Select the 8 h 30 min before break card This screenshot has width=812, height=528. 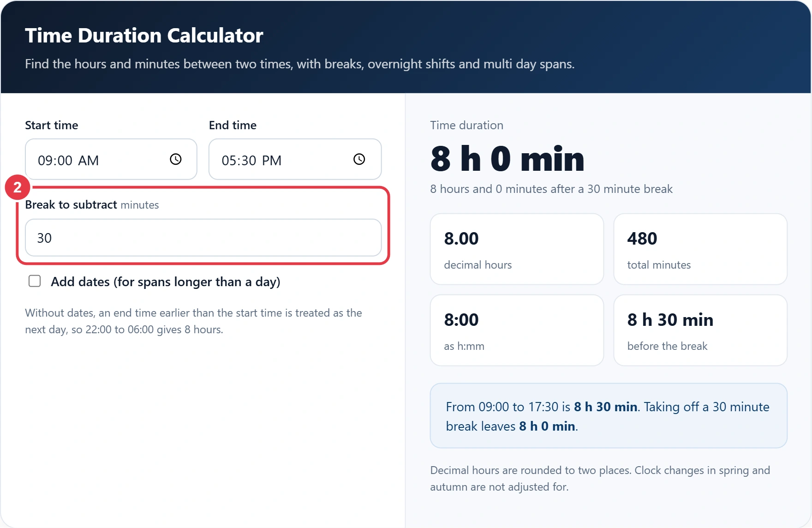coord(700,330)
